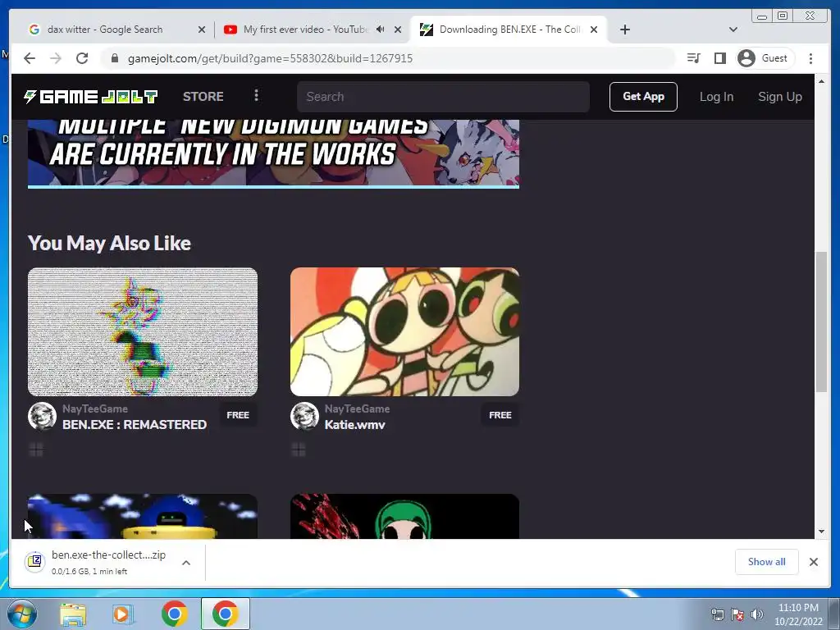
Task: Close the downloads bar
Action: tap(813, 562)
